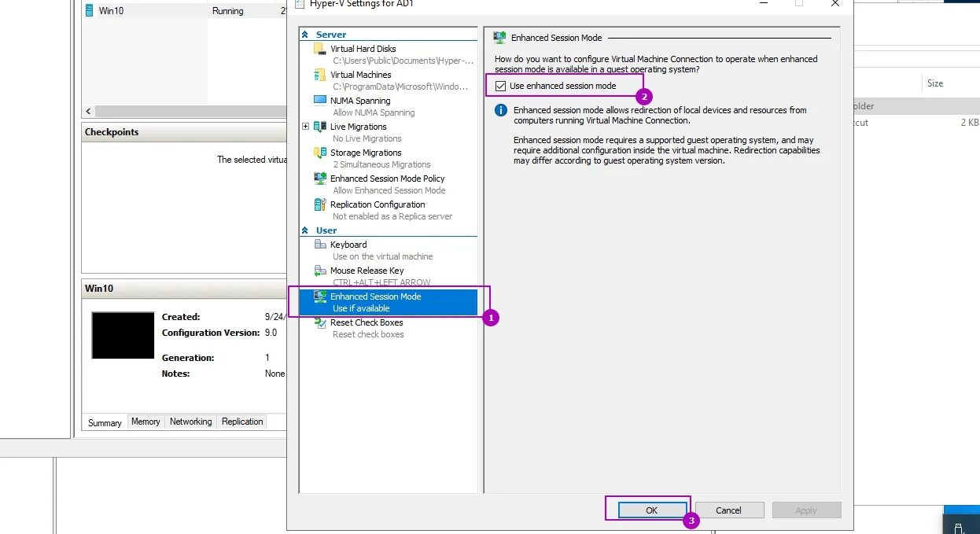
Task: Click the left arrow of the VM list scrollbar
Action: tap(88, 112)
